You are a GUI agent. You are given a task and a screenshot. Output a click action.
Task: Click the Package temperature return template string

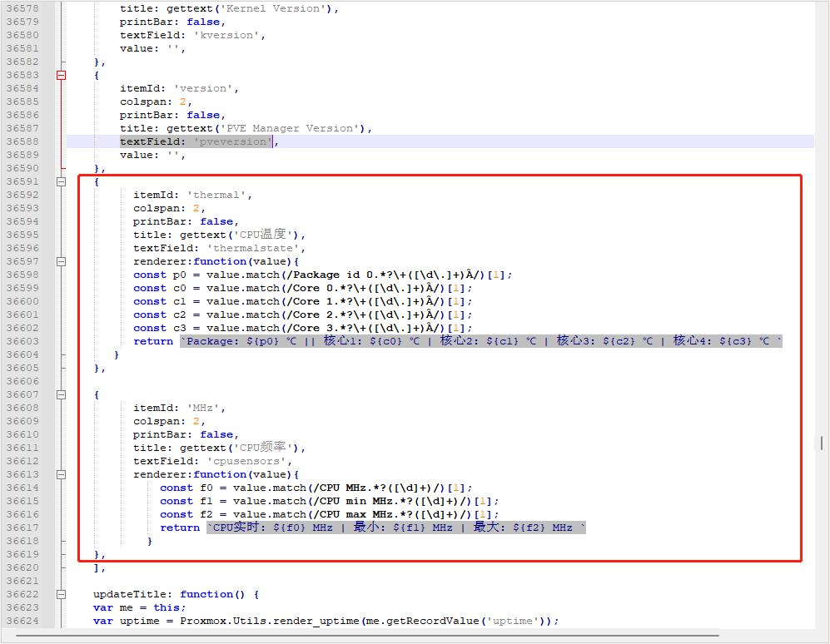click(481, 341)
